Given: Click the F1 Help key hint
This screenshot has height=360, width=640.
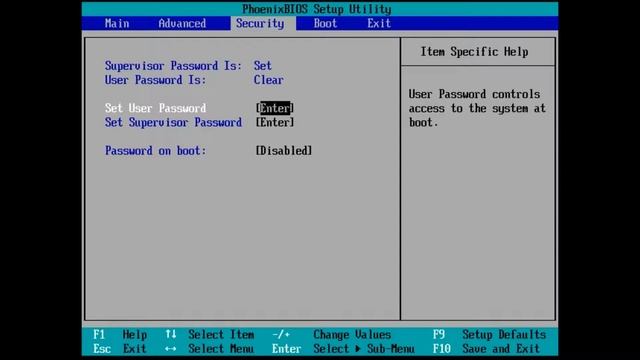Looking at the screenshot, I should tap(120, 335).
